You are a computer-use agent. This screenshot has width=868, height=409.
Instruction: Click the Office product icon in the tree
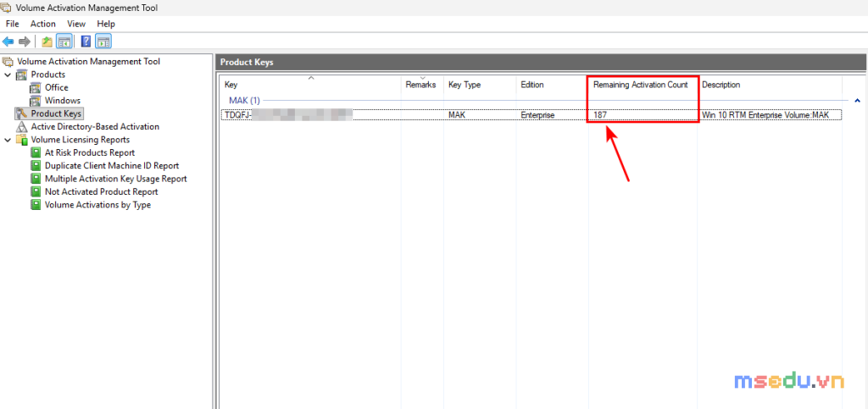pyautogui.click(x=36, y=87)
